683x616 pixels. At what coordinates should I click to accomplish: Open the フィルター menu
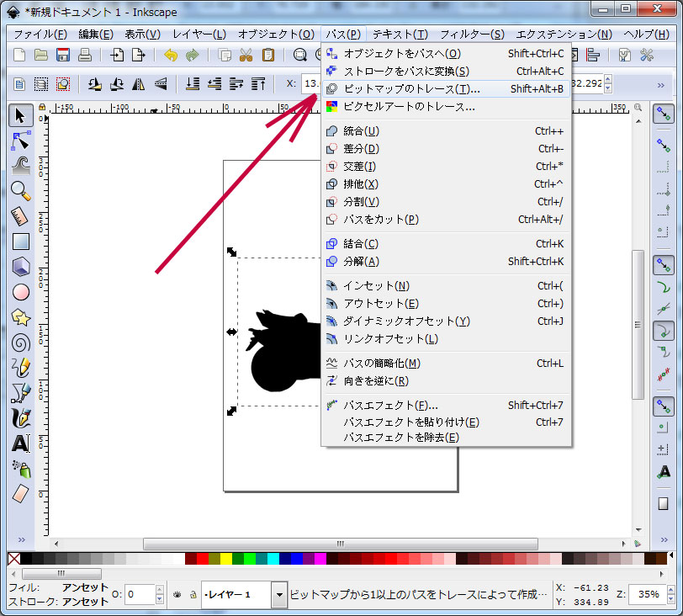pos(472,34)
